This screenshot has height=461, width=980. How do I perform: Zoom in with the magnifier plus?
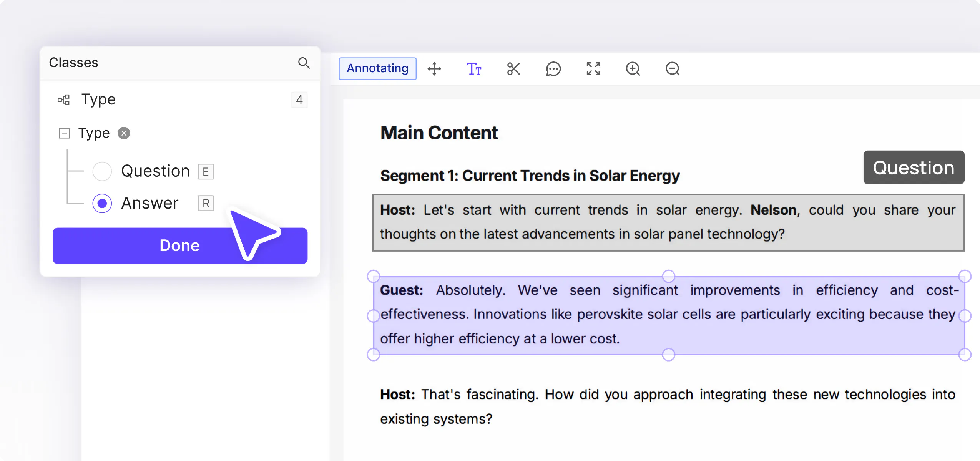pos(633,69)
